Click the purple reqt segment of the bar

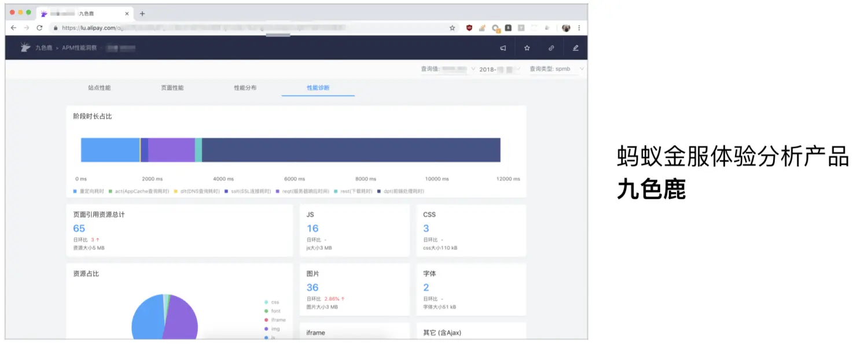[171, 150]
